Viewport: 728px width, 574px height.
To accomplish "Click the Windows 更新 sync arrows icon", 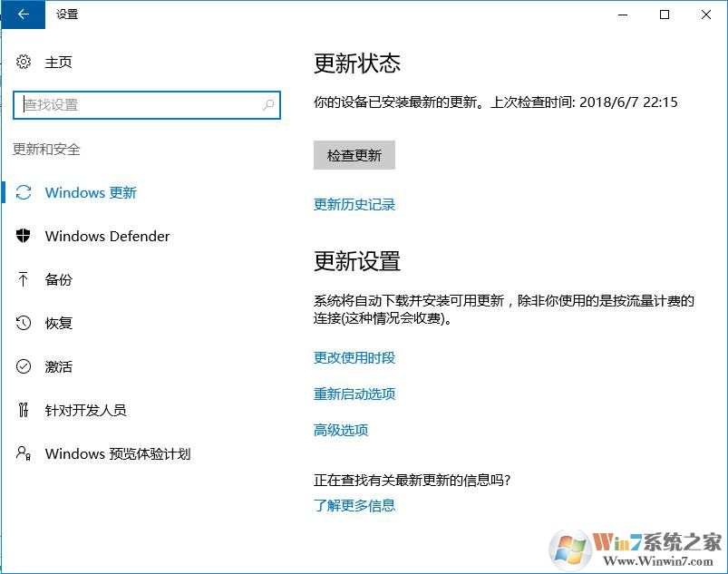I will click(24, 192).
